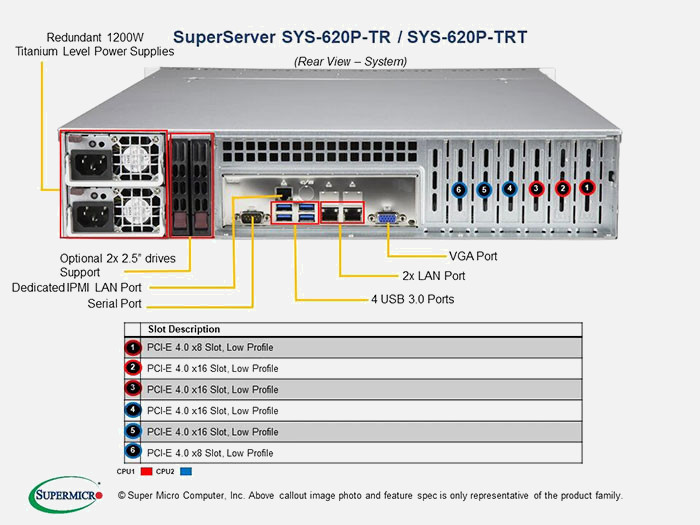Click the 'VGA Port' label
Image resolution: width=700 pixels, height=525 pixels.
(x=473, y=256)
